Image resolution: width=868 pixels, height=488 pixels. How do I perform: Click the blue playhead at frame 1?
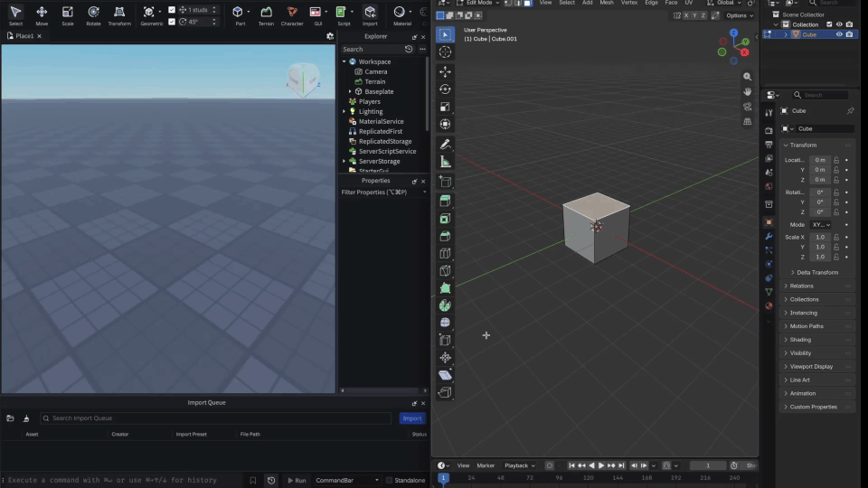click(442, 478)
